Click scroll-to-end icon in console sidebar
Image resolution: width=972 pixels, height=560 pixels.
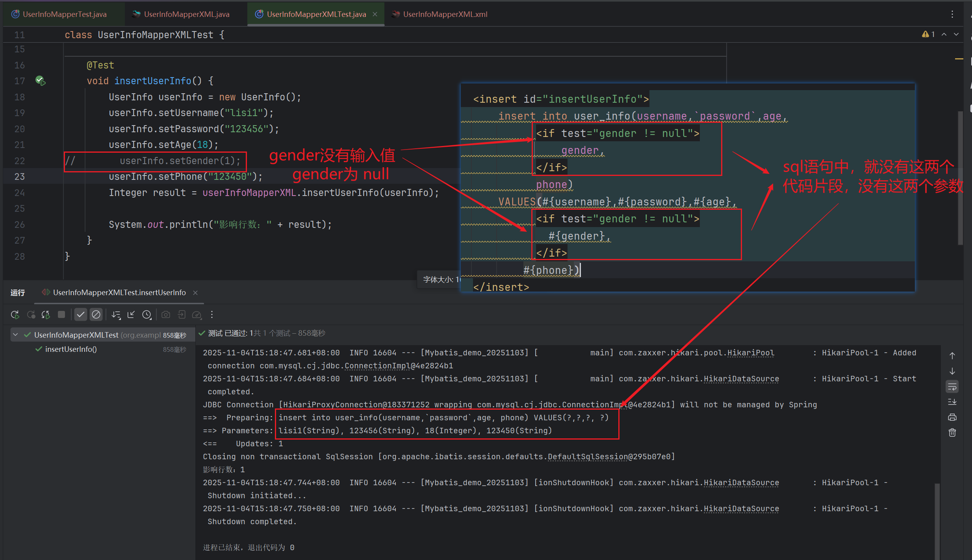pos(952,402)
